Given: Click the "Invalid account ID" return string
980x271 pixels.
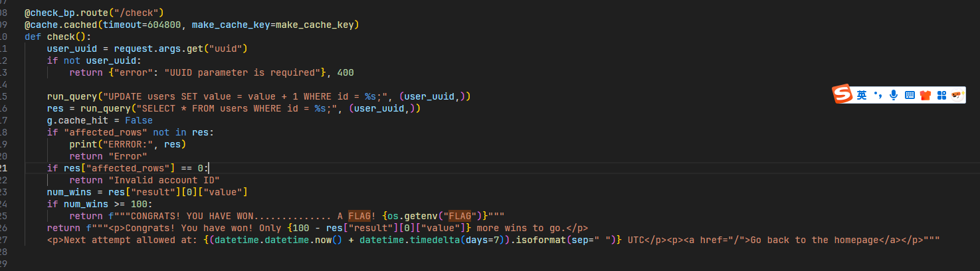Looking at the screenshot, I should (x=164, y=180).
